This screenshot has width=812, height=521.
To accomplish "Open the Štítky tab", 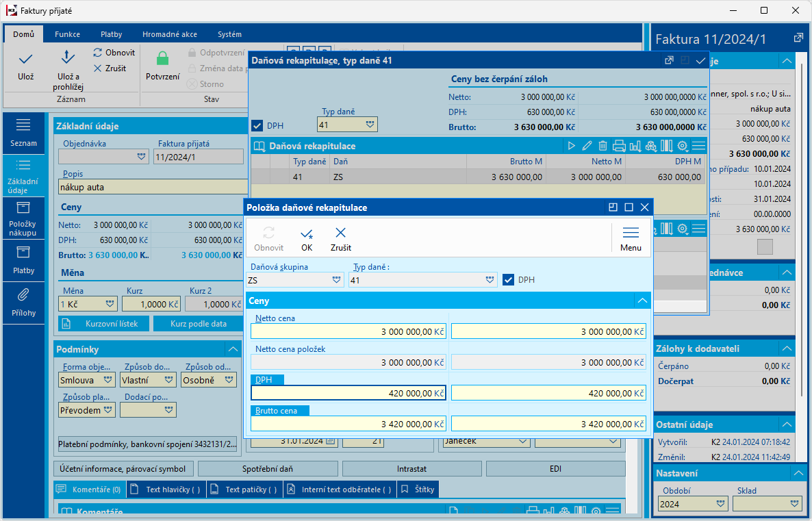I will coord(418,489).
